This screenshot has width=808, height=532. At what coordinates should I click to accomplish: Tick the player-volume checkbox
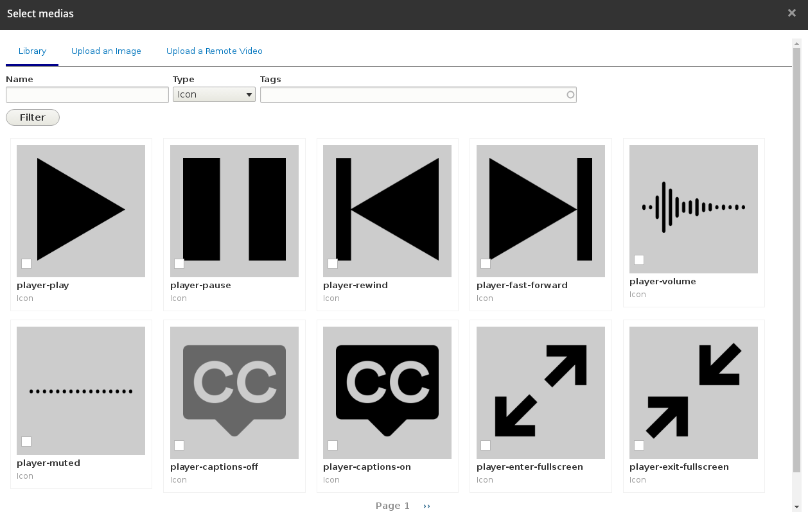click(638, 260)
